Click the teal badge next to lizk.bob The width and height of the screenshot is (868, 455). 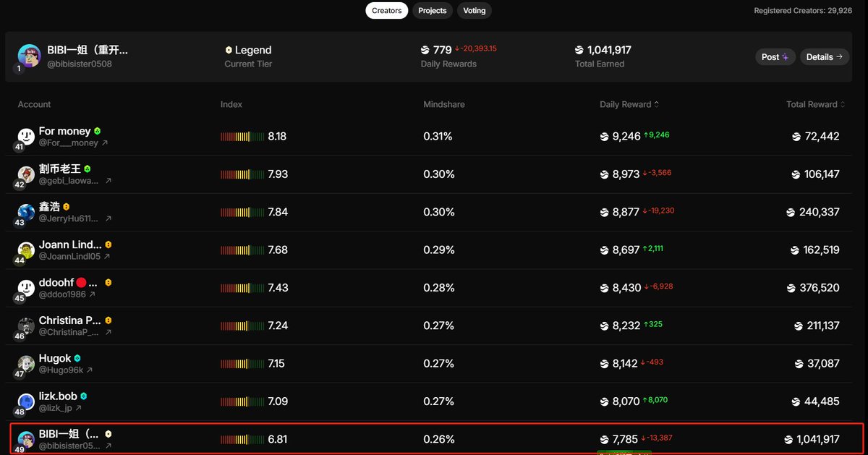pos(84,396)
